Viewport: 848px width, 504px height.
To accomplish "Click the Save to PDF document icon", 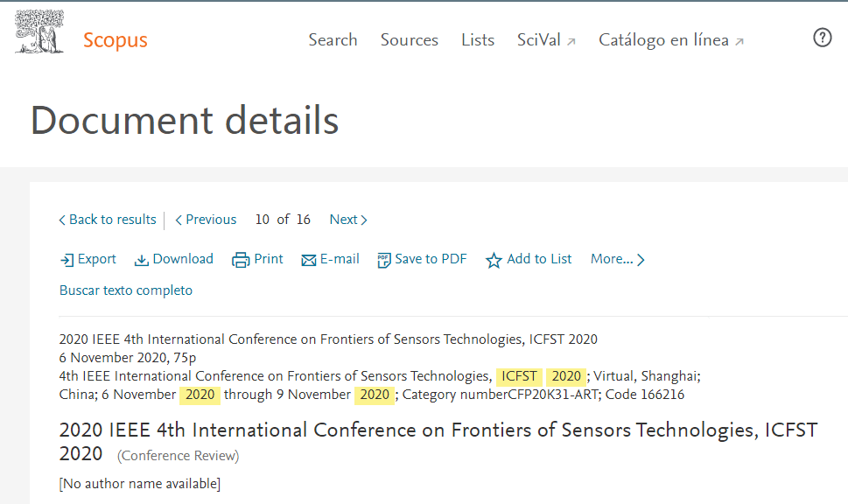I will (x=384, y=260).
